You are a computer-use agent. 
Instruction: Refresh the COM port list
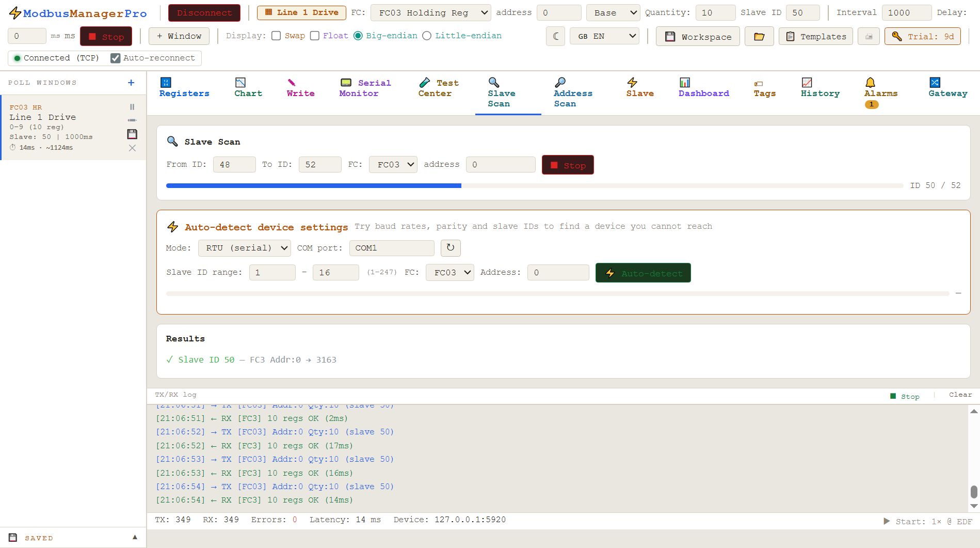451,248
